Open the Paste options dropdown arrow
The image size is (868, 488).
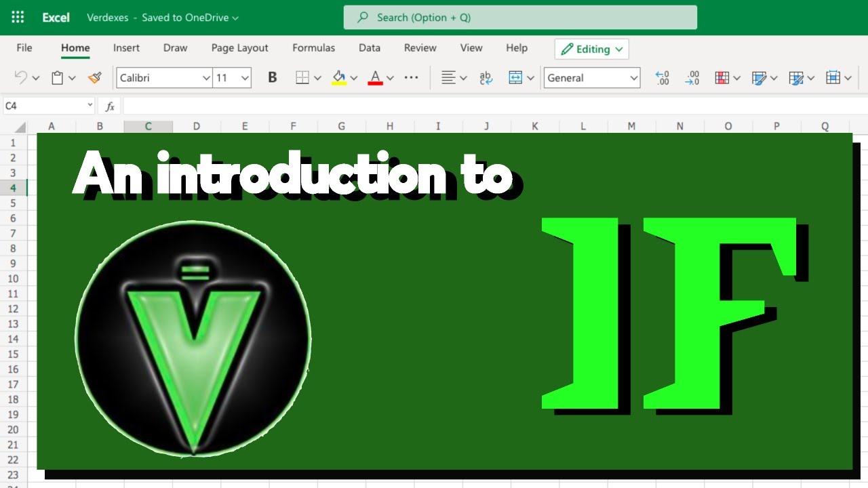point(72,79)
